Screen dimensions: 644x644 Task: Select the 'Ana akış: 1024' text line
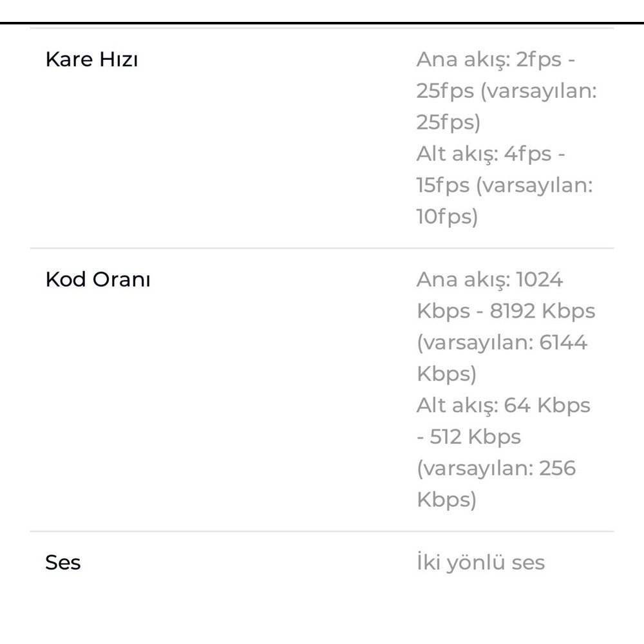[x=489, y=279]
